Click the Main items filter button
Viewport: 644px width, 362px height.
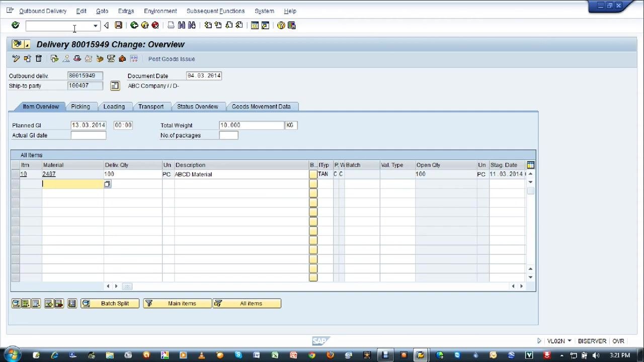[177, 303]
